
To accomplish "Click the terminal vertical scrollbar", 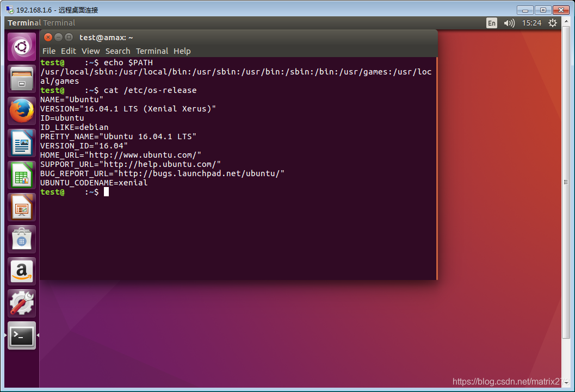I will pyautogui.click(x=437, y=168).
